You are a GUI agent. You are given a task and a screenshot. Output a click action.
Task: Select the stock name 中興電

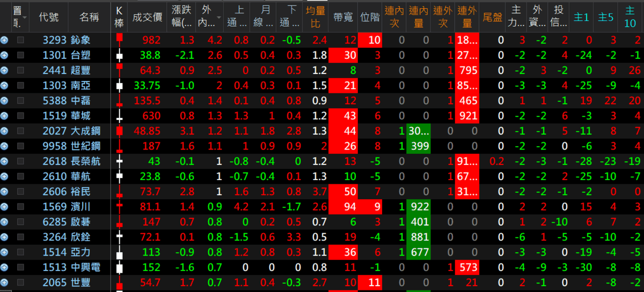85,267
